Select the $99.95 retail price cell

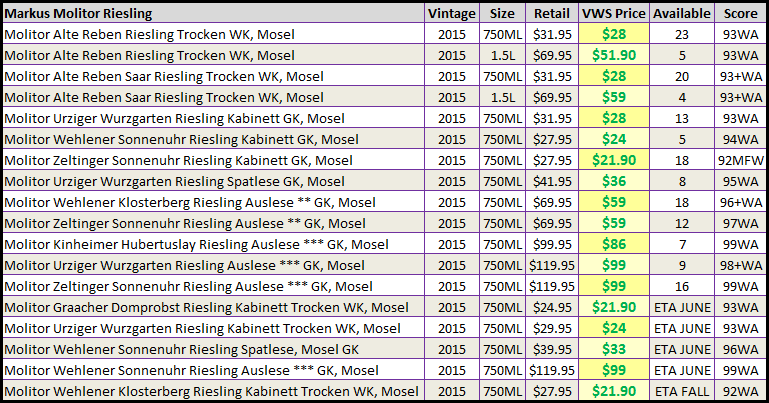(x=552, y=244)
